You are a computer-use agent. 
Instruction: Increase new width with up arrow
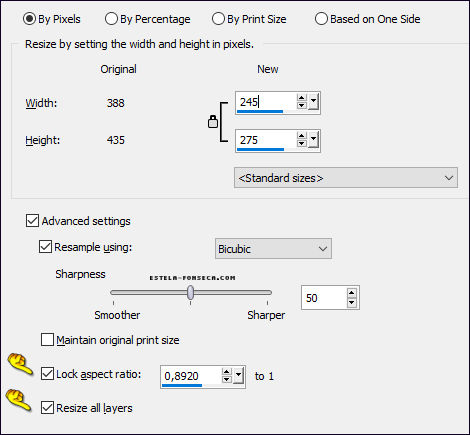click(301, 98)
